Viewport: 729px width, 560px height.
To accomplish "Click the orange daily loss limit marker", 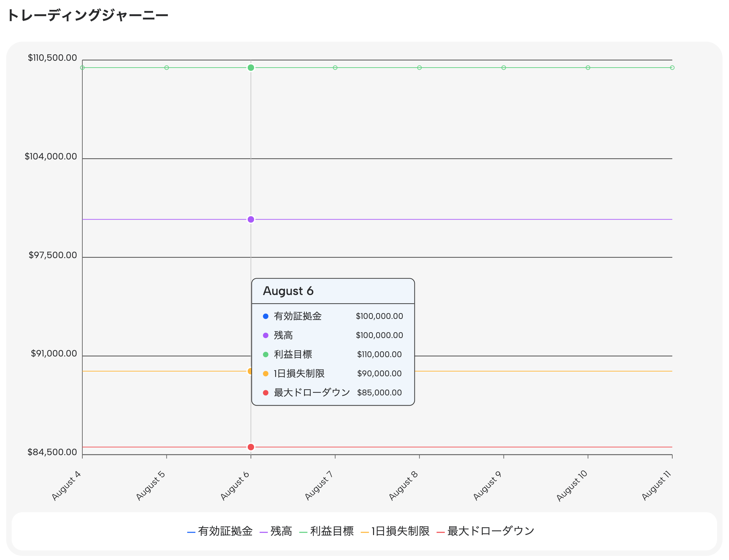I will (x=249, y=371).
